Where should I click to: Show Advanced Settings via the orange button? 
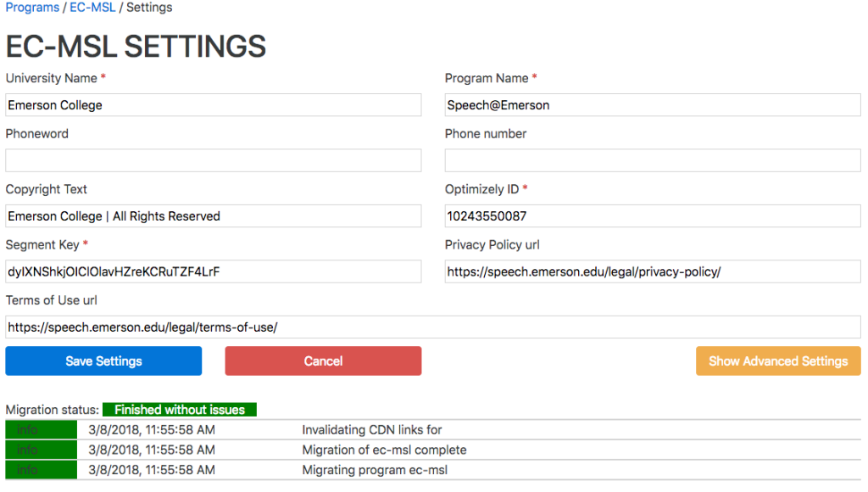pos(777,361)
